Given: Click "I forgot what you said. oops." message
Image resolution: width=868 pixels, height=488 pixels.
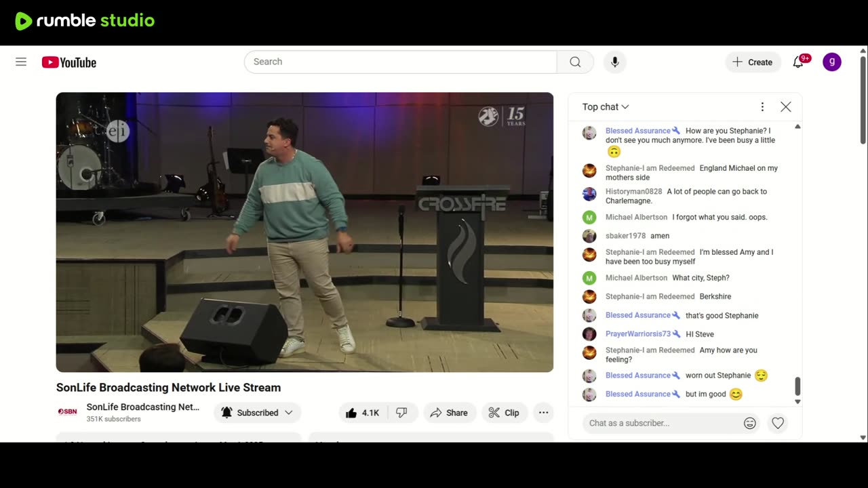Looking at the screenshot, I should pos(719,218).
